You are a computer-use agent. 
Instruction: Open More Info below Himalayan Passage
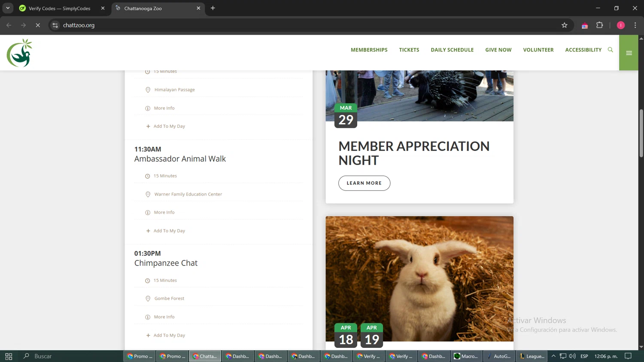point(164,108)
